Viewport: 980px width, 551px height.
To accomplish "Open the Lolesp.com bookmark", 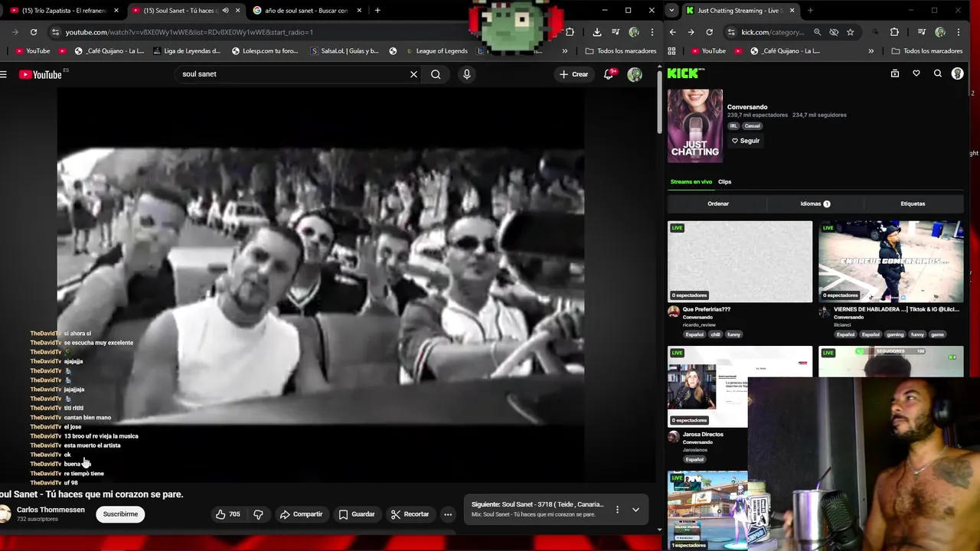I will 264,51.
